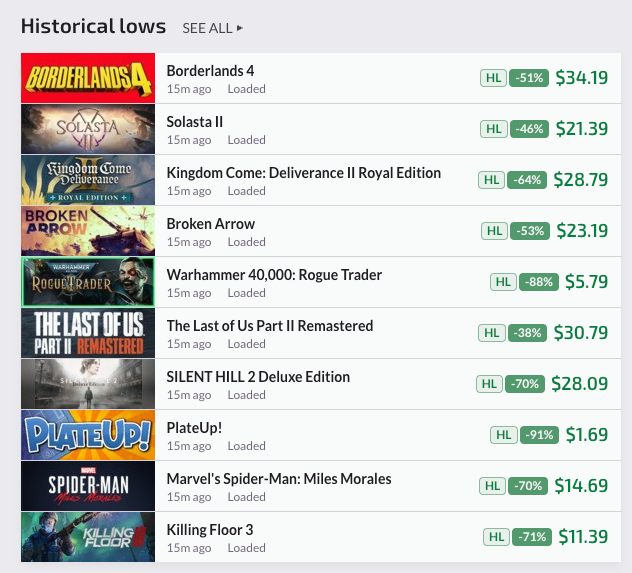This screenshot has width=632, height=573.
Task: Click the -53% discount badge
Action: pyautogui.click(x=530, y=231)
